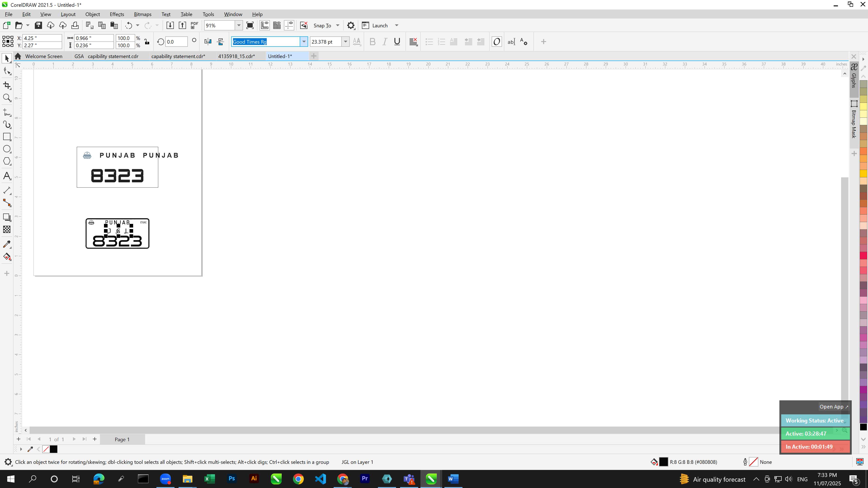868x488 pixels.
Task: Click the Import icon
Action: [170, 25]
